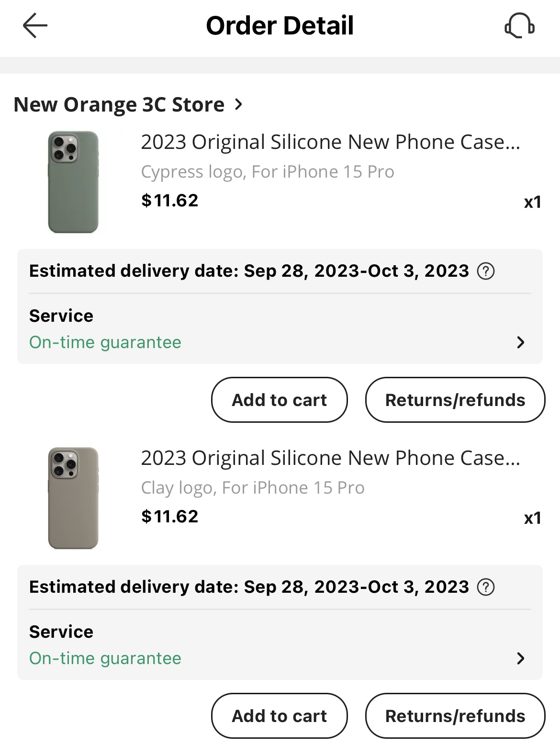Screen dimensions: 560x745
Task: Request Returns/refunds for Clay case
Action: coord(455,716)
